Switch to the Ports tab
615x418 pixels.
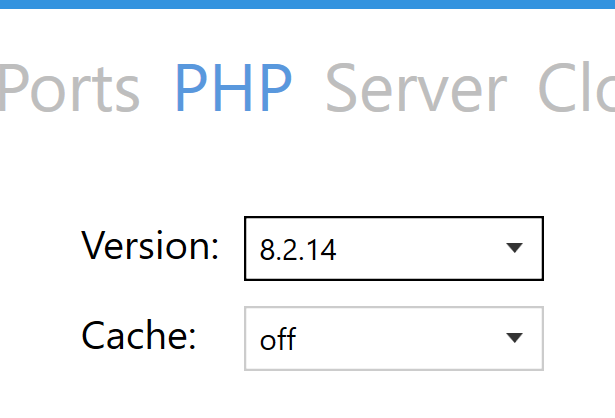click(x=68, y=88)
